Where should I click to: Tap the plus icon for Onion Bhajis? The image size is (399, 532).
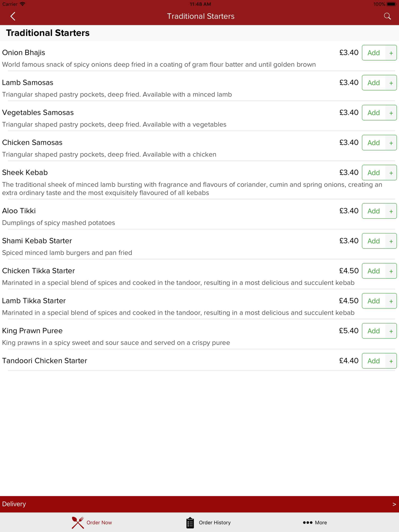click(x=391, y=53)
